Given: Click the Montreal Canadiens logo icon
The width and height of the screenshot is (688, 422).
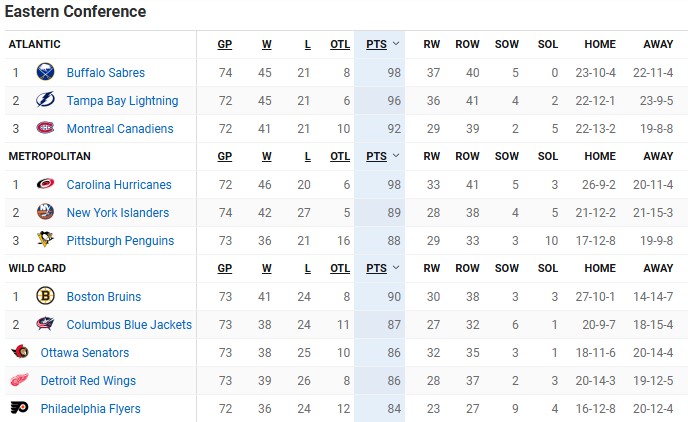Looking at the screenshot, I should [x=45, y=129].
